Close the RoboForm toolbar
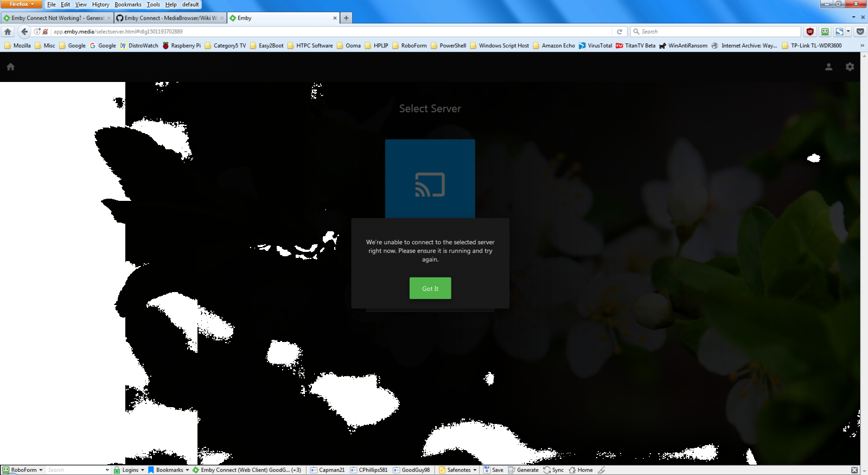 [x=854, y=470]
